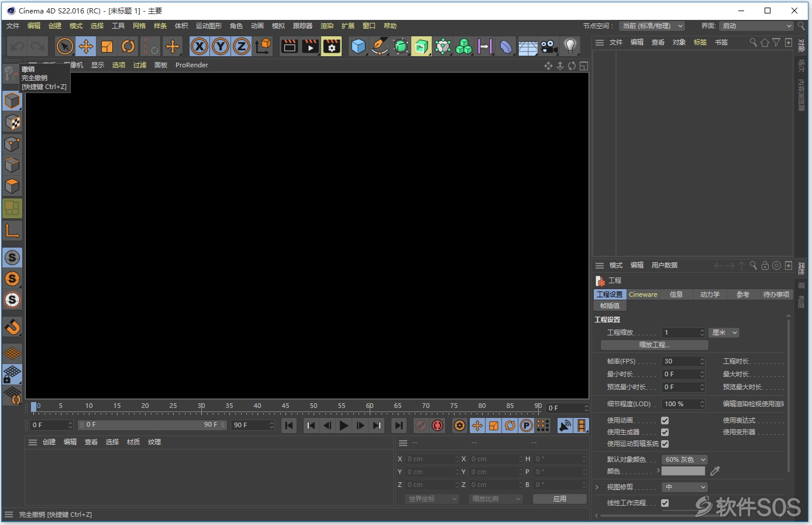Switch to Texture mode in left palette

pos(12,122)
